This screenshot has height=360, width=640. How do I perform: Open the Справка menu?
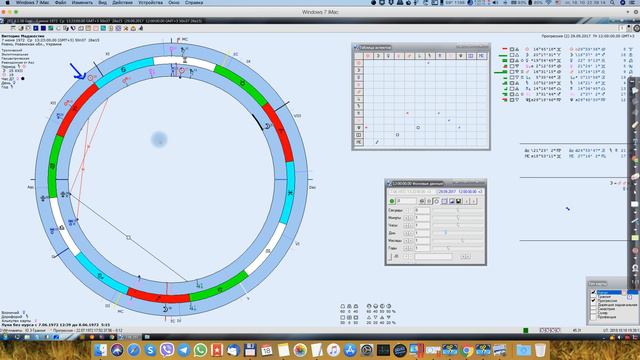pyautogui.click(x=194, y=2)
